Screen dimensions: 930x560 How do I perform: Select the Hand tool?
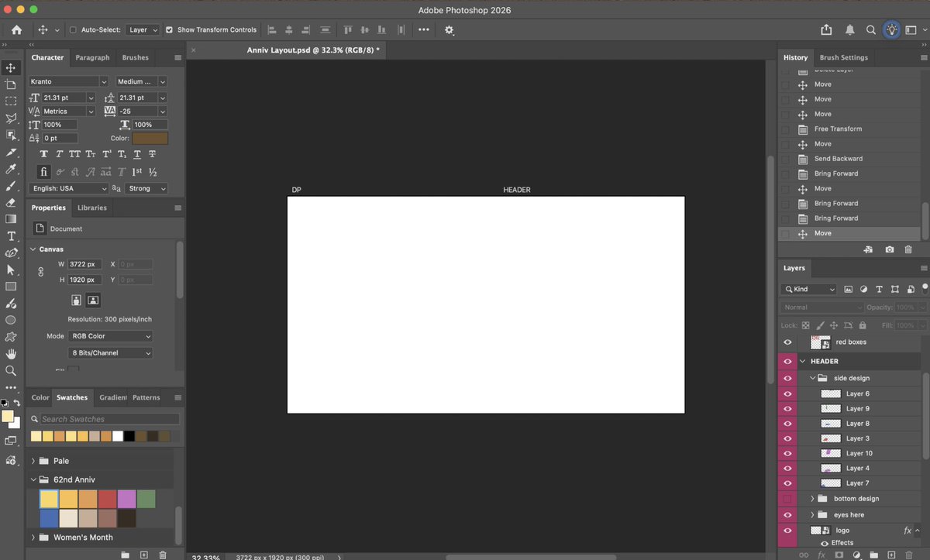(x=11, y=354)
